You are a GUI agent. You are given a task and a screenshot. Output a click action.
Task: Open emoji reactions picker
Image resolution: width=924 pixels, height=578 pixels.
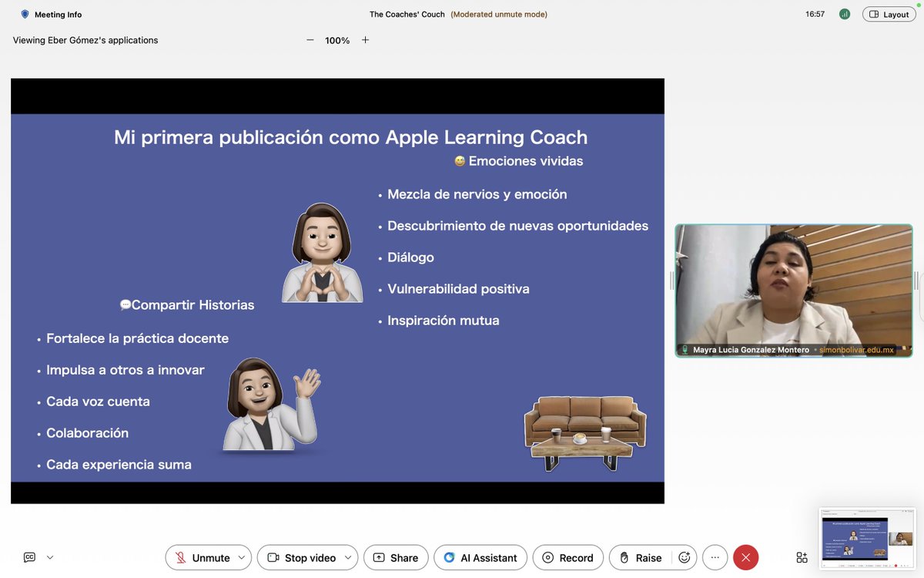[684, 557]
